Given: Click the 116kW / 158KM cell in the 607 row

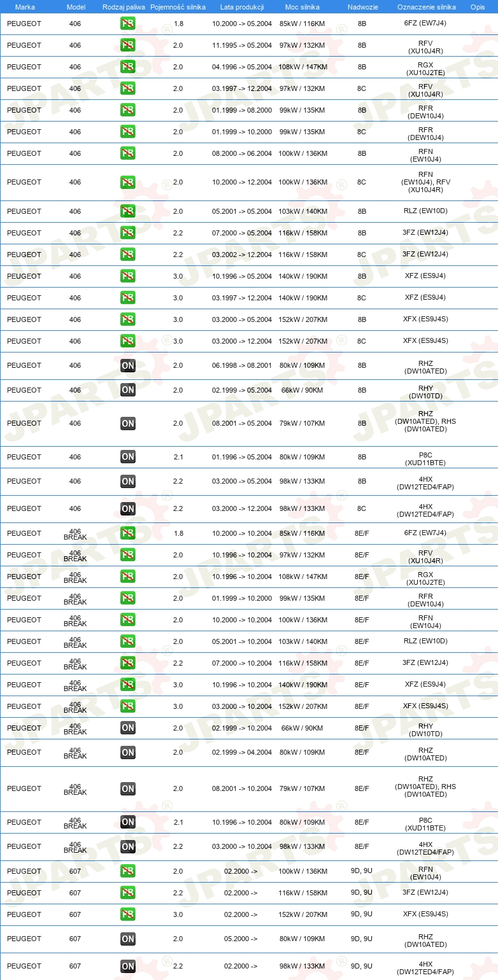Looking at the screenshot, I should [303, 893].
